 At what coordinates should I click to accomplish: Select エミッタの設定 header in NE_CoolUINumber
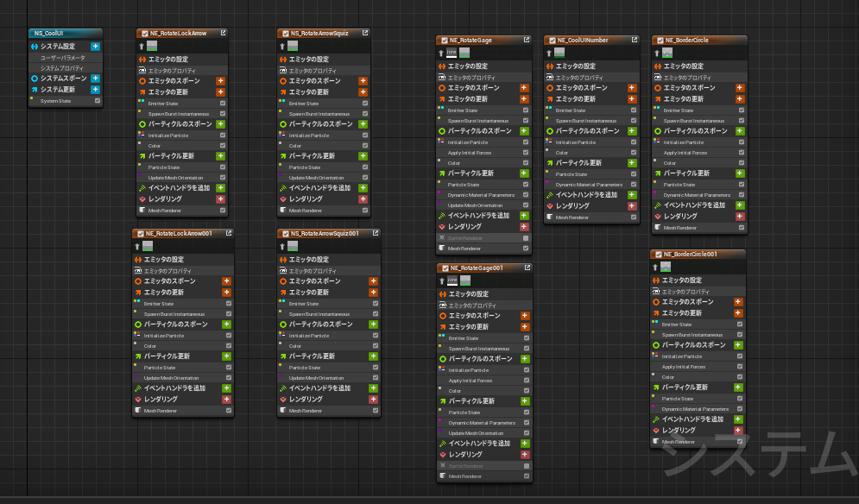591,66
